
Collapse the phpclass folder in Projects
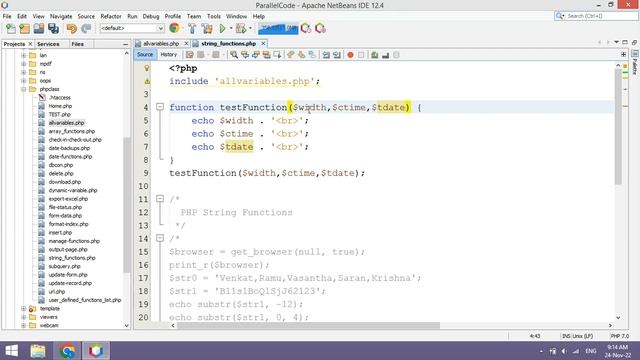pos(24,89)
